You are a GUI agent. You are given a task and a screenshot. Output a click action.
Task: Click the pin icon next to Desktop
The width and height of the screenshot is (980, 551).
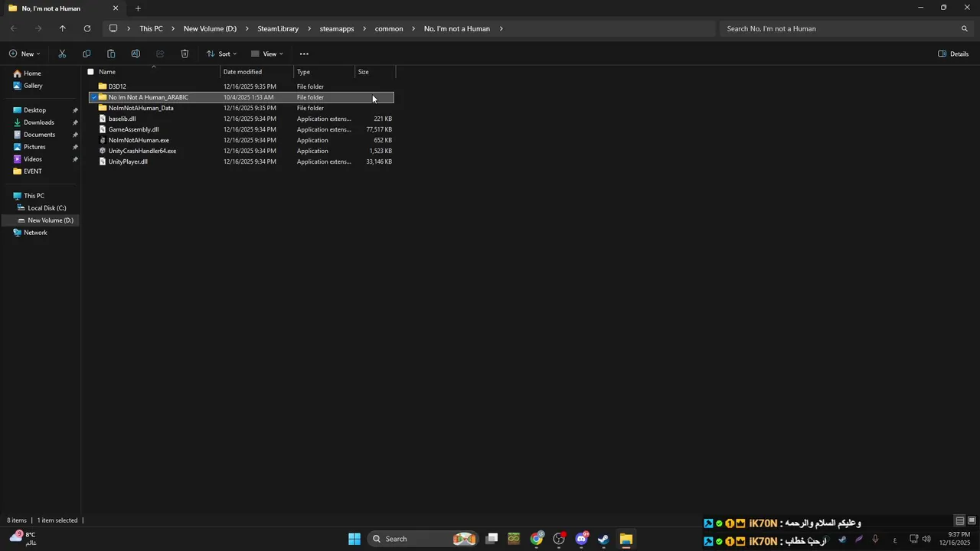75,110
